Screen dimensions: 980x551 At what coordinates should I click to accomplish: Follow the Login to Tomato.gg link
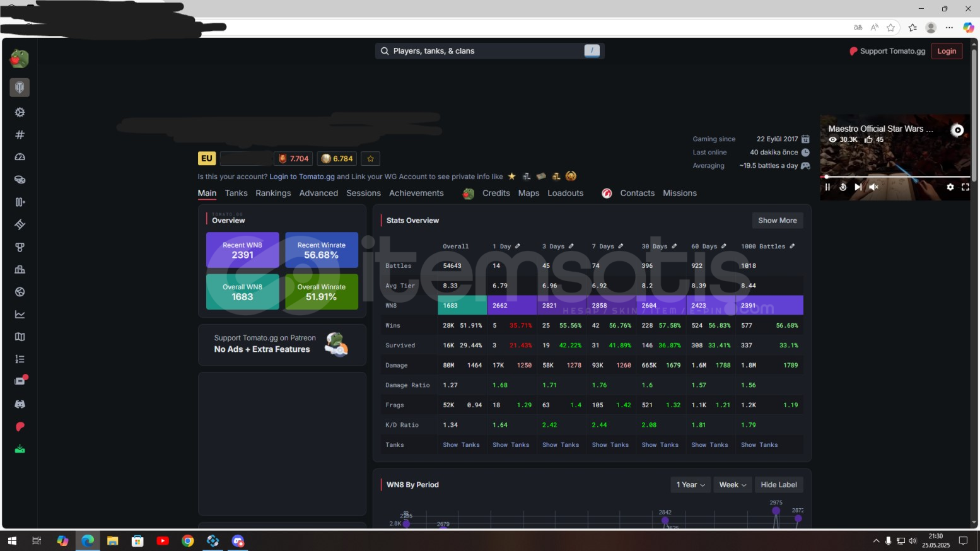tap(302, 177)
